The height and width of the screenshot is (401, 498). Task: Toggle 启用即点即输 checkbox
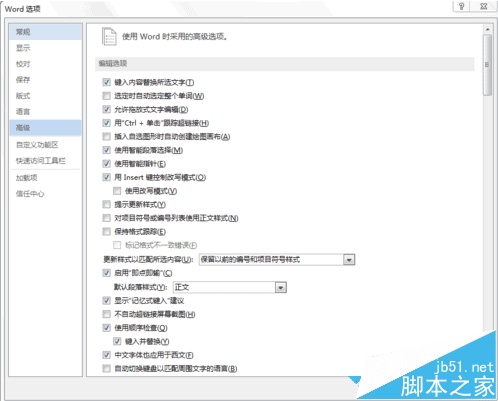(x=106, y=273)
